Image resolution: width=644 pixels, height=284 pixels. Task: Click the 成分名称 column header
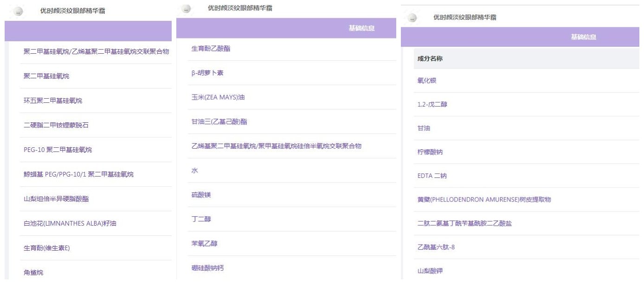[x=429, y=59]
